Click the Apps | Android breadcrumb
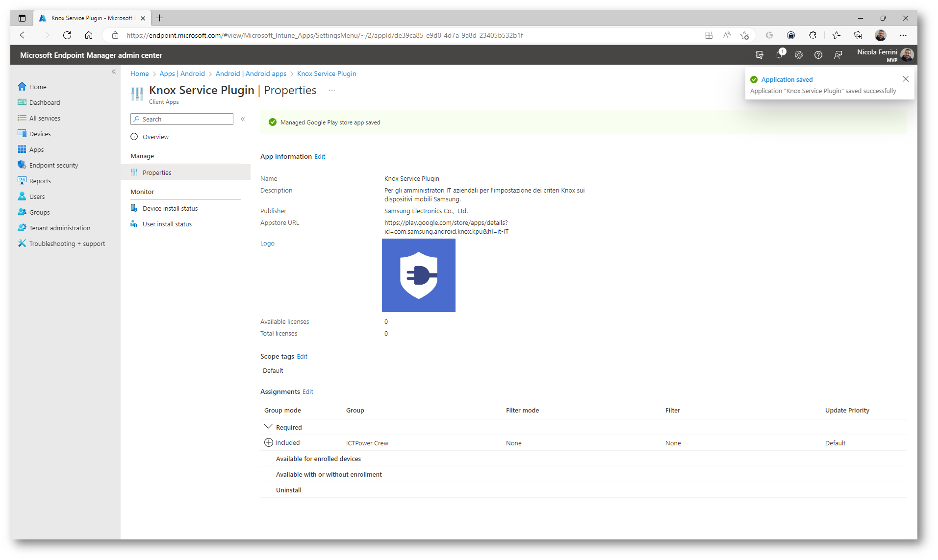 pyautogui.click(x=182, y=73)
